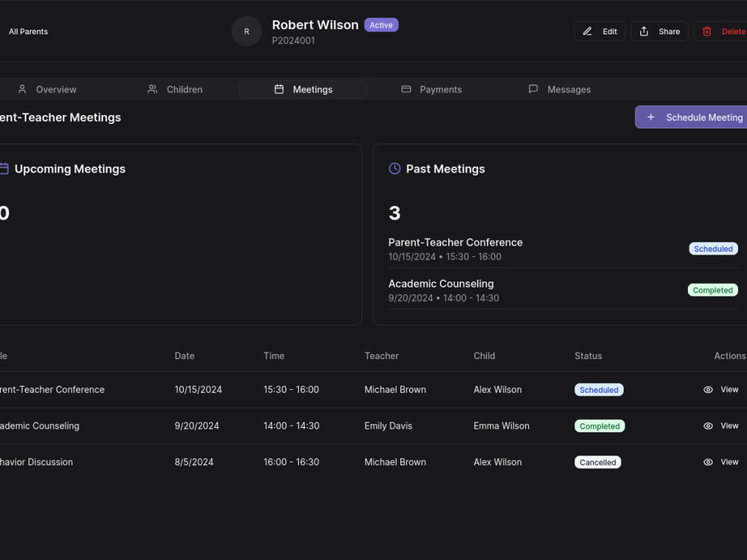Click the eye icon in 9/20/2024 row
The width and height of the screenshot is (747, 560).
(x=708, y=426)
